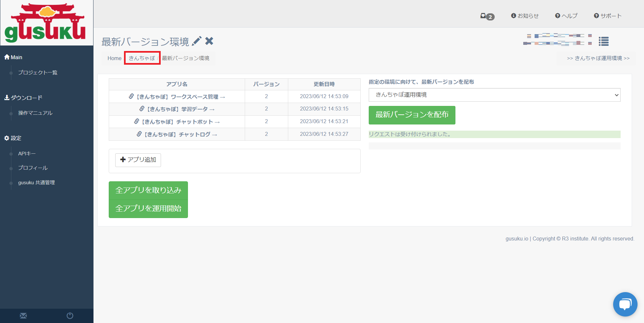
Task: Click the gusuku logo
Action: (x=45, y=23)
